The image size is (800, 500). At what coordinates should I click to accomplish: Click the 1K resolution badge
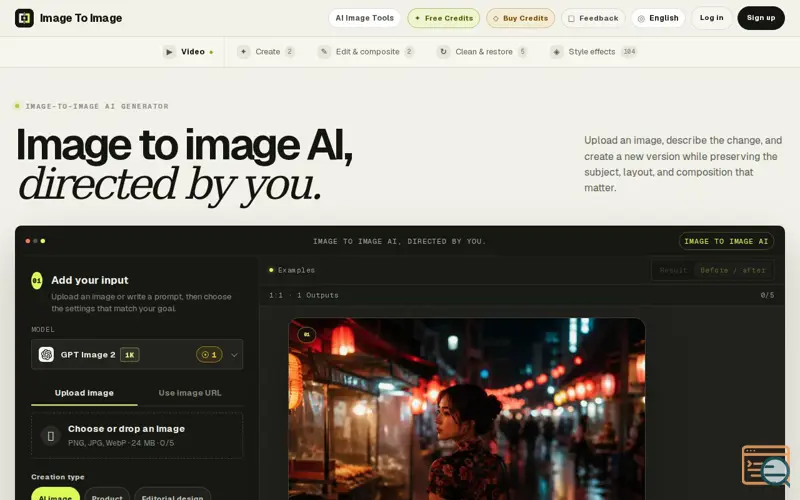point(130,355)
